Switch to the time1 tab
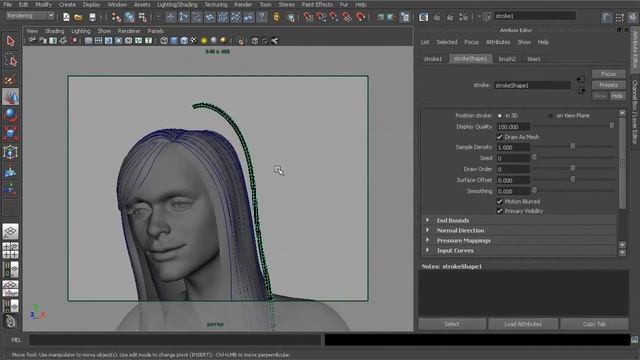The image size is (640, 360). click(533, 59)
